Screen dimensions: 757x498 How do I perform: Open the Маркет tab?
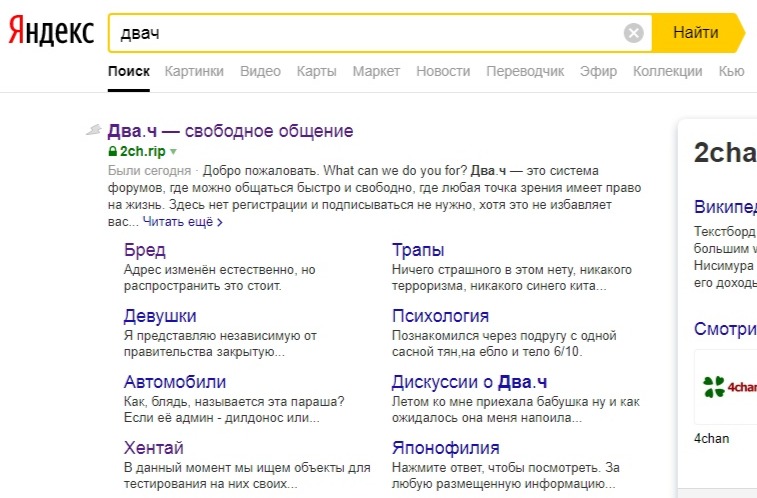376,71
